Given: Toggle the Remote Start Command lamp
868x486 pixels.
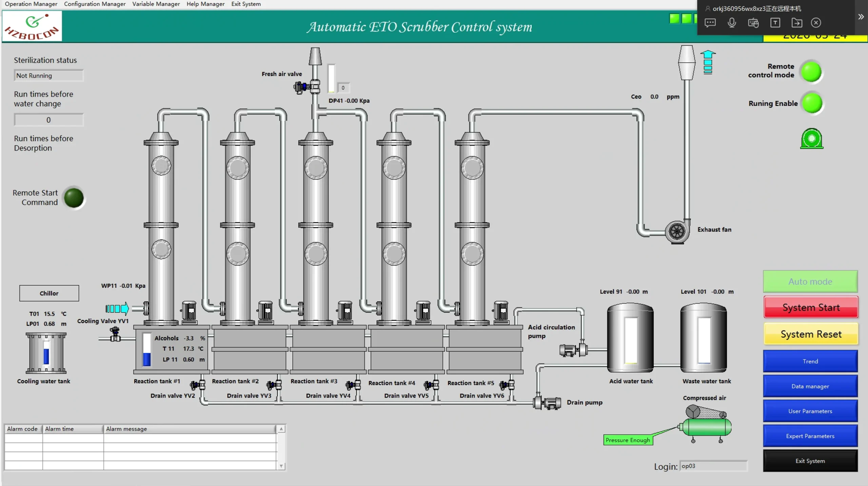Looking at the screenshot, I should 74,198.
